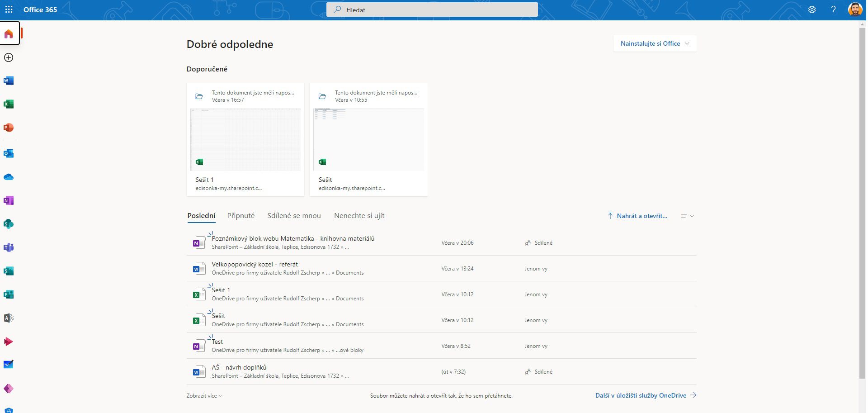Image resolution: width=868 pixels, height=413 pixels.
Task: Click the Nahrát a otevřít button
Action: (x=637, y=216)
